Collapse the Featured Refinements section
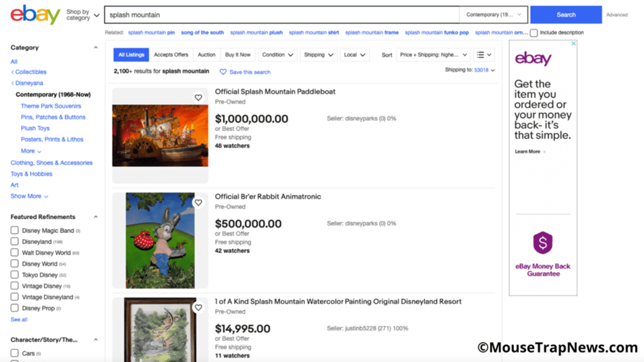The width and height of the screenshot is (644, 362). (x=96, y=217)
